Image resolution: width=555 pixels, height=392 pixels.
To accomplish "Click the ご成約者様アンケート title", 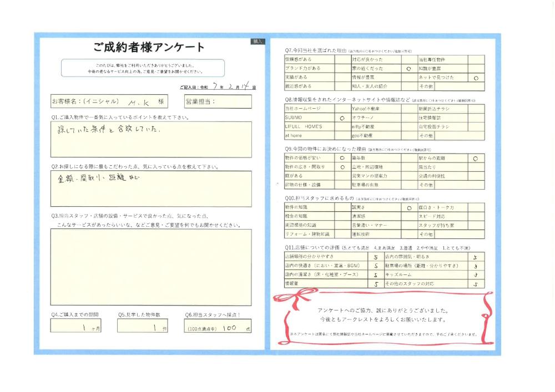I will point(149,47).
